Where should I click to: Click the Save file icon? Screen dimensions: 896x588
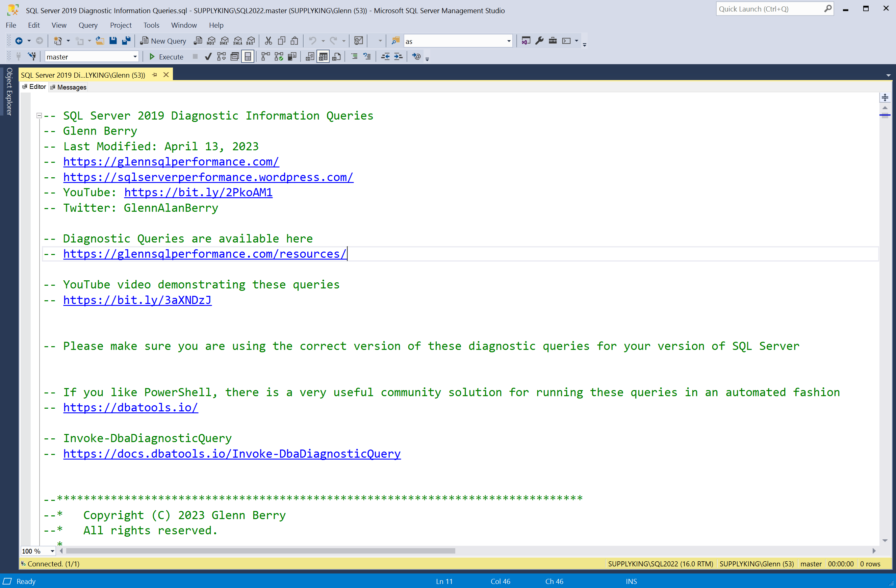click(x=113, y=41)
